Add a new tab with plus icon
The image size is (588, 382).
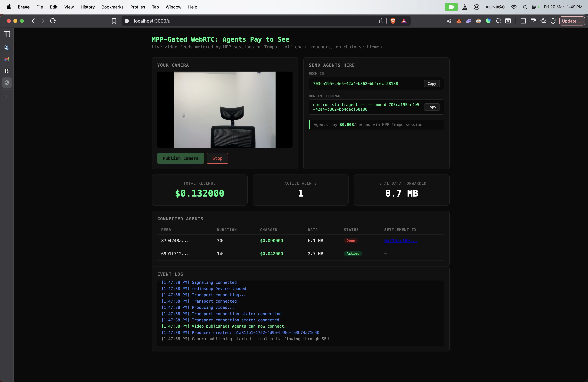click(x=7, y=96)
